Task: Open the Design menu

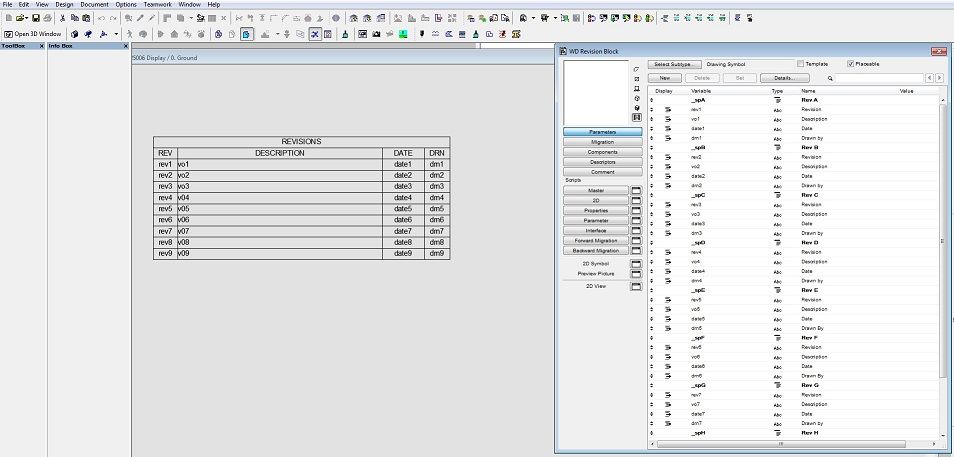Action: tap(64, 4)
